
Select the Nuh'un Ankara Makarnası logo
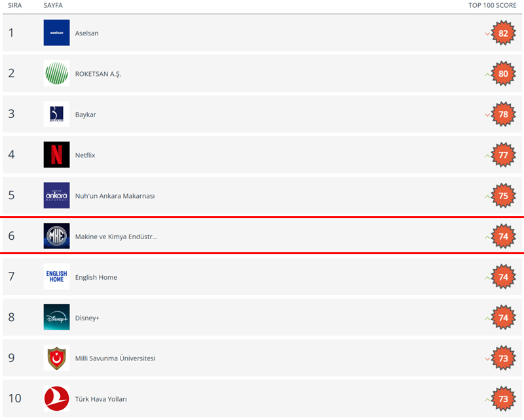tap(56, 195)
